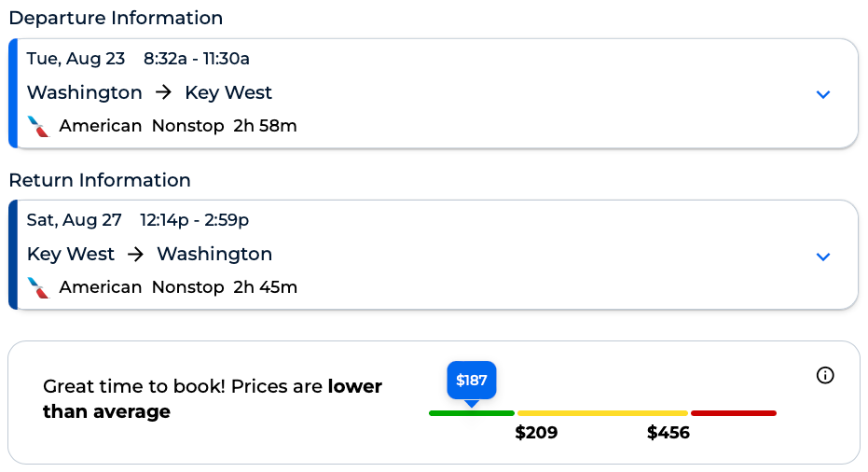Click the $456 price threshold label
868x472 pixels.
(668, 433)
